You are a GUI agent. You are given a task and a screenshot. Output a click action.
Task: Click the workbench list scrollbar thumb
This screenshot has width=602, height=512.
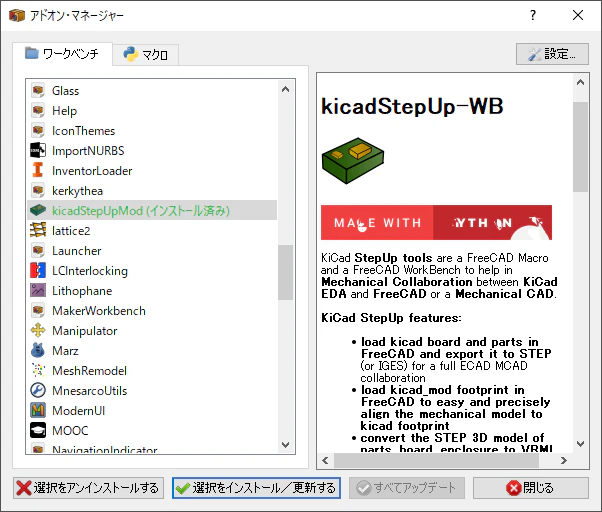[x=285, y=272]
